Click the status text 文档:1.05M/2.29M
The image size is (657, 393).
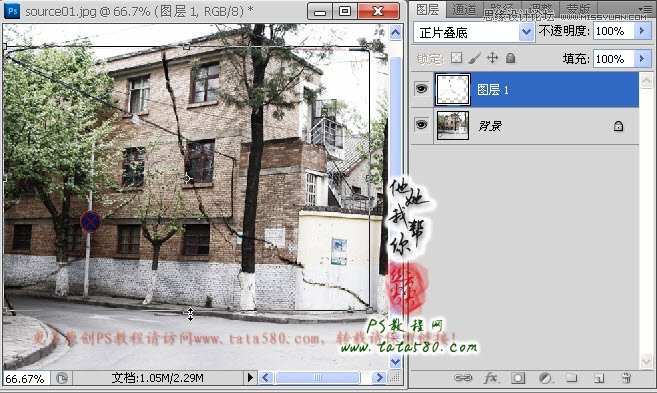(158, 378)
